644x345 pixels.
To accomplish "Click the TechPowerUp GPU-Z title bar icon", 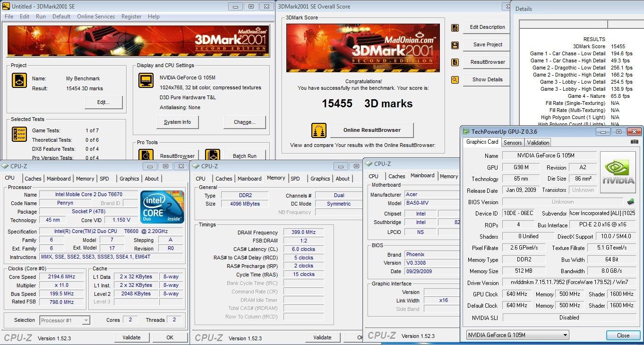I will click(x=466, y=131).
